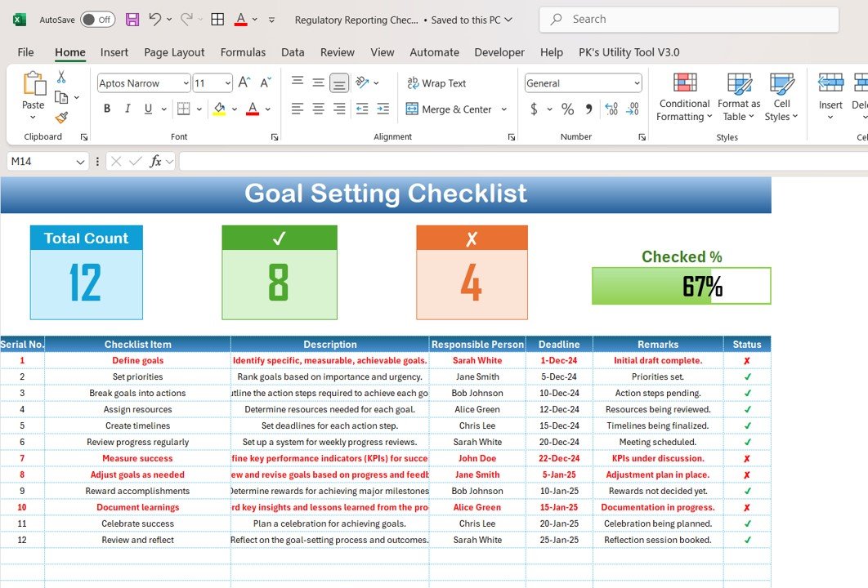Open the Clipboard pane launcher

tap(84, 137)
